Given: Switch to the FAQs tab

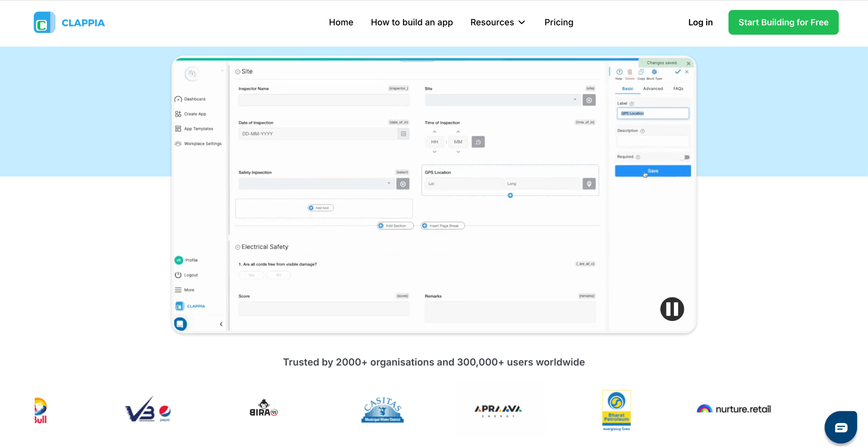Looking at the screenshot, I should pos(679,89).
